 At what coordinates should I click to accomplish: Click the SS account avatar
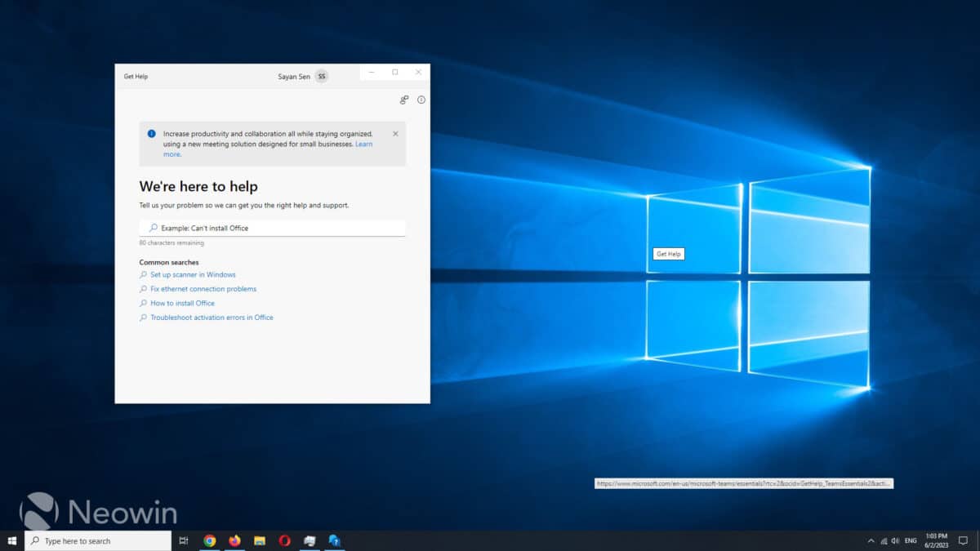click(322, 76)
